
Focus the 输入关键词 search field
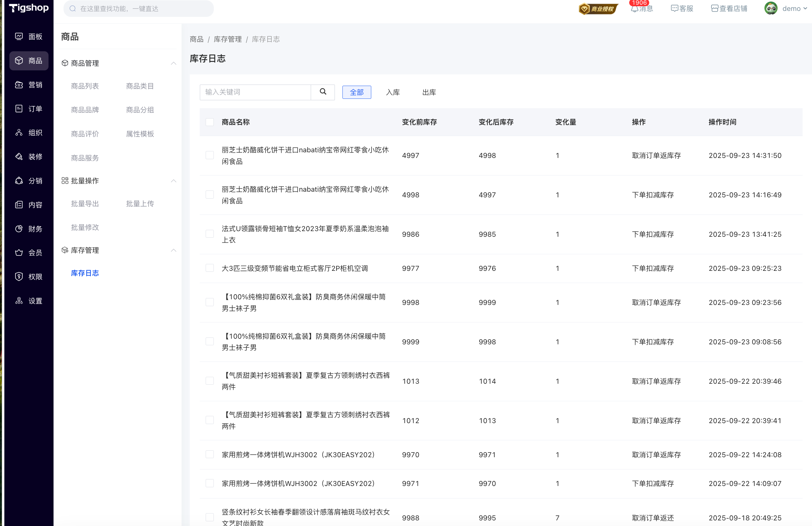pos(255,92)
